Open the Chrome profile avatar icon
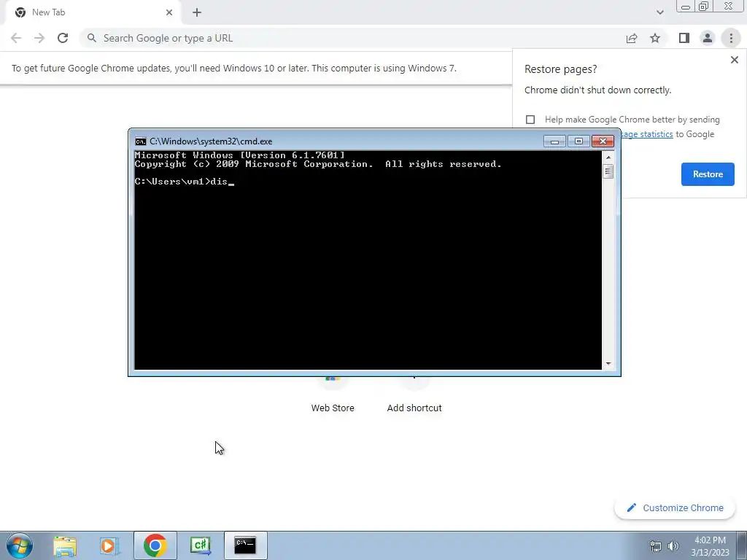 (x=708, y=38)
